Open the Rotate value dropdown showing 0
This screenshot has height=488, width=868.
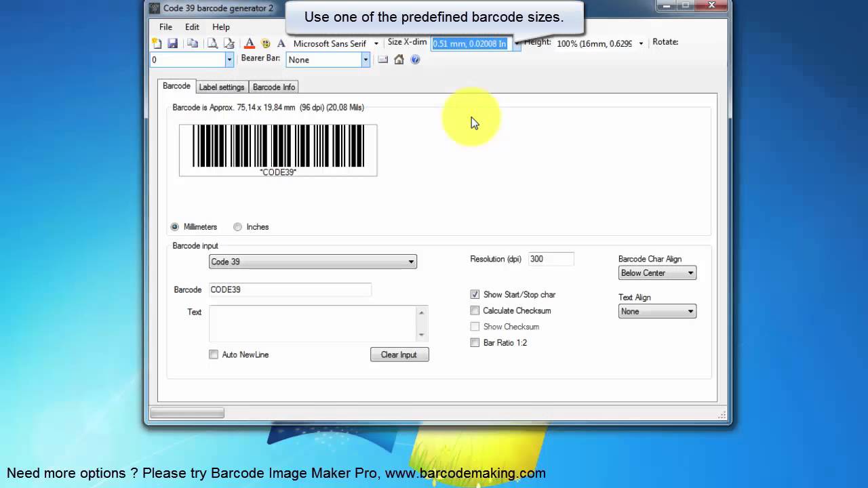point(229,60)
